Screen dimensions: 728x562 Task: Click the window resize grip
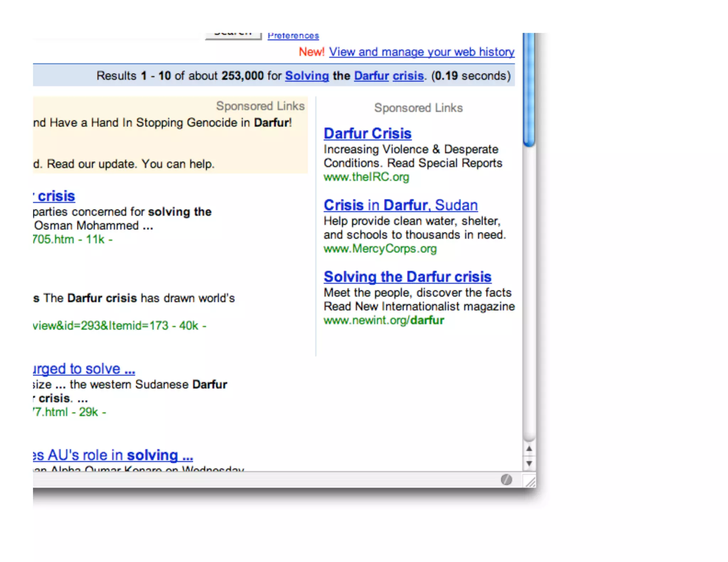tap(530, 481)
